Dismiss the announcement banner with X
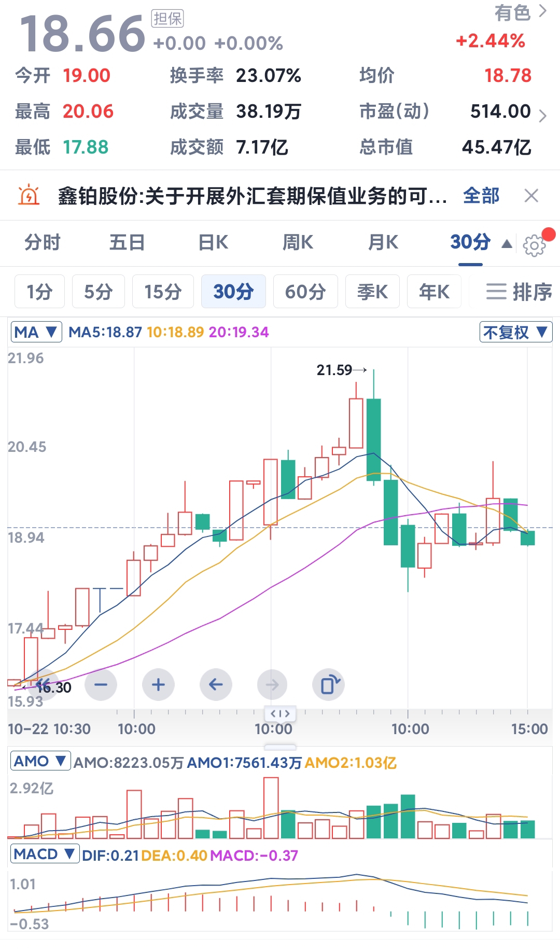 (x=531, y=196)
